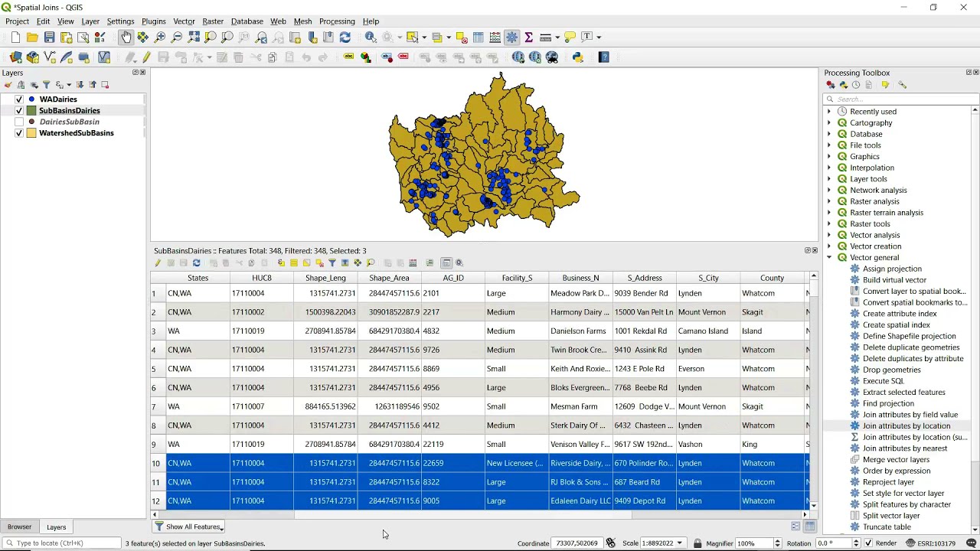This screenshot has width=980, height=551.
Task: Switch to the Browser tab
Action: tap(20, 527)
